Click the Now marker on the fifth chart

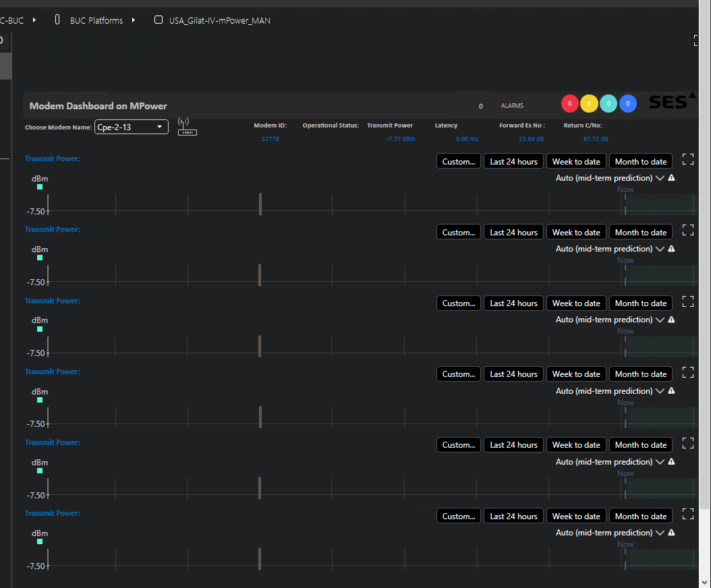(625, 473)
